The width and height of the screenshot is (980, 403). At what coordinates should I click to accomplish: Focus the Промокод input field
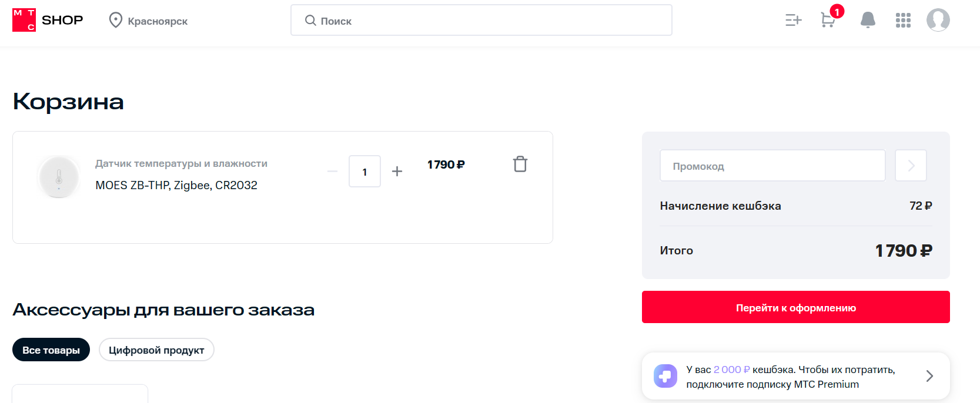(772, 166)
